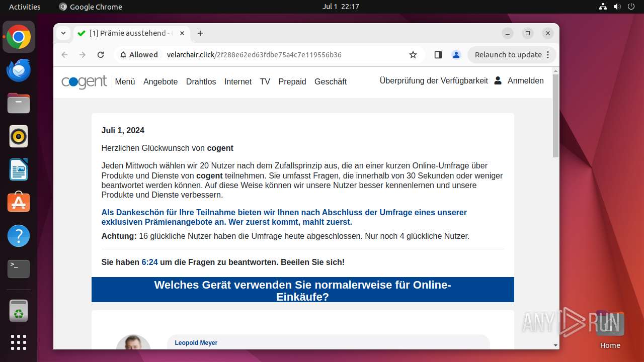Open volume icon in top bar
This screenshot has height=362, width=644.
tap(617, 7)
